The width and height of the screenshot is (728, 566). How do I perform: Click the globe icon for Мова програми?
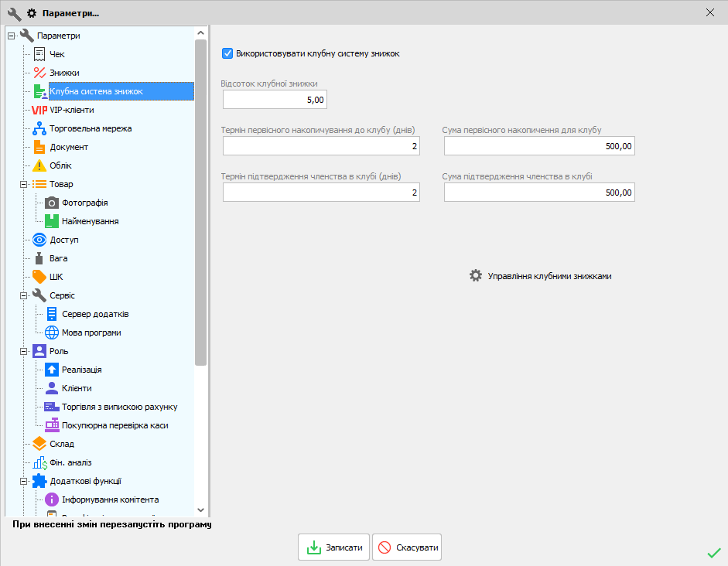52,332
